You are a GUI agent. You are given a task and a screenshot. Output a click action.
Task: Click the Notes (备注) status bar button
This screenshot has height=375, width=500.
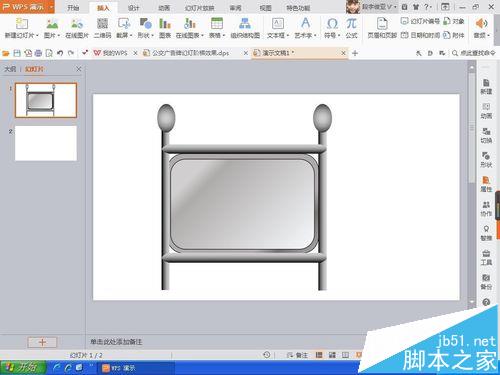[x=297, y=355]
